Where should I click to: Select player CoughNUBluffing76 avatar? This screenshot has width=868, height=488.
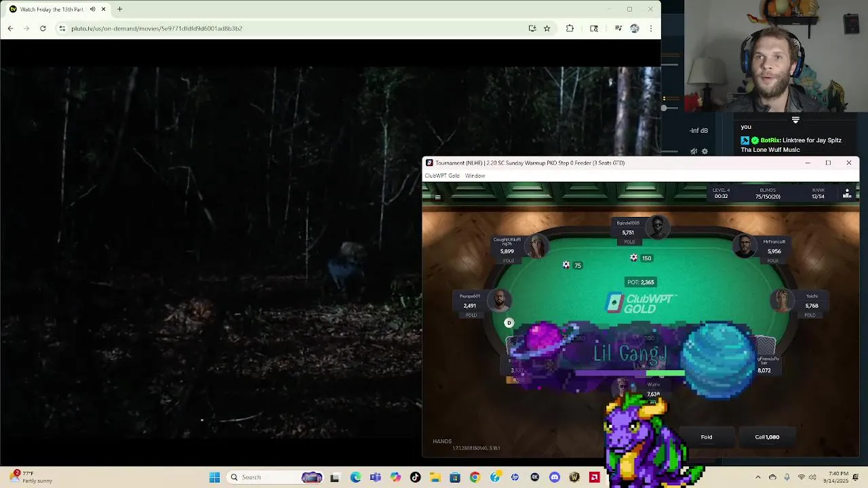pyautogui.click(x=536, y=246)
